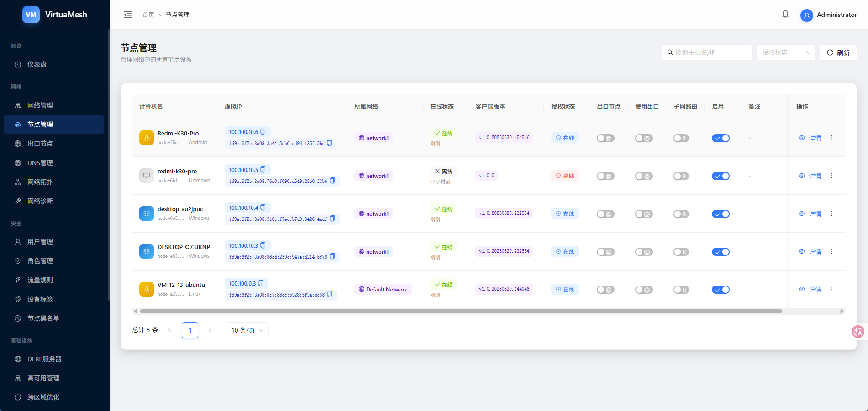This screenshot has width=868, height=411.
Task: Open 节点黑名单 sidebar item
Action: [x=54, y=318]
